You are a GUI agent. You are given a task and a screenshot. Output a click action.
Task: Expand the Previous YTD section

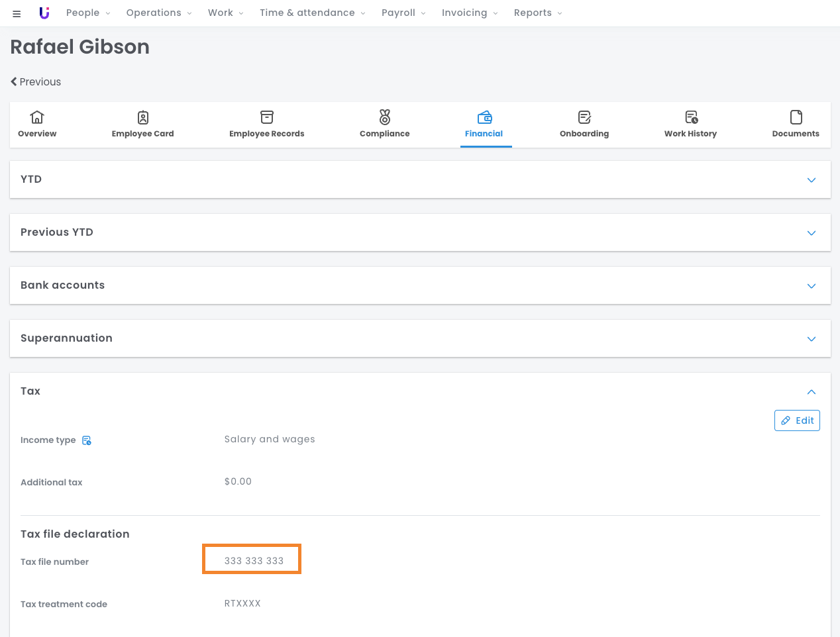(x=812, y=233)
